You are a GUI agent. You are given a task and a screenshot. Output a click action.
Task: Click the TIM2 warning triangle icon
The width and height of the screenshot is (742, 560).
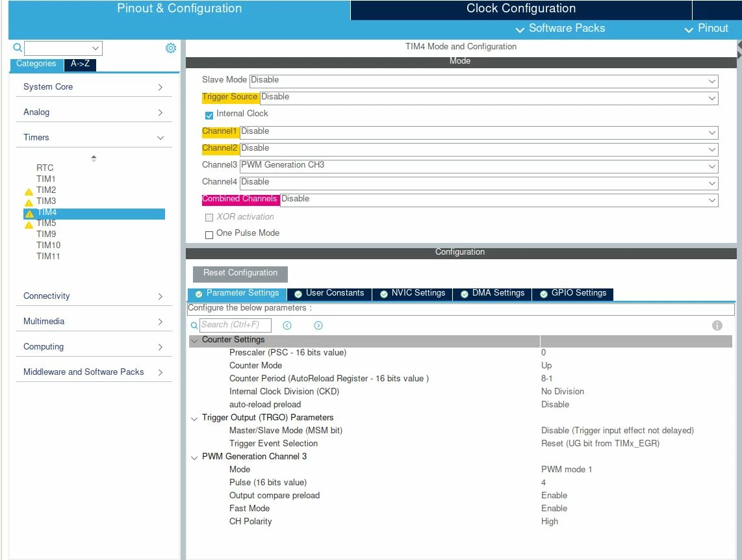pos(29,192)
